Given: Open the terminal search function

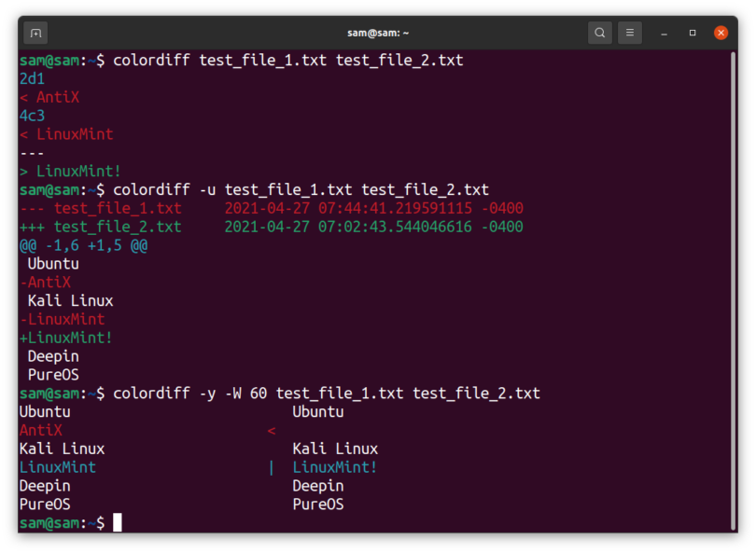Looking at the screenshot, I should point(600,32).
